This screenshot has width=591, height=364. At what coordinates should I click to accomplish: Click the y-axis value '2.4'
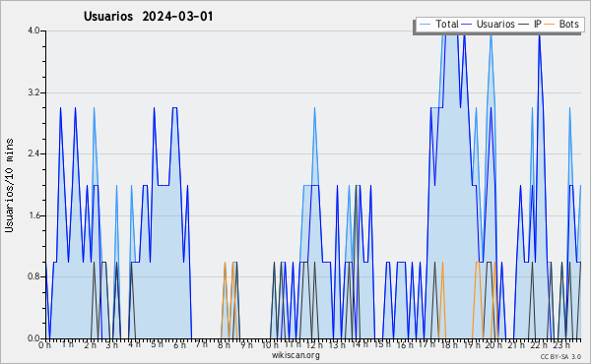point(33,153)
